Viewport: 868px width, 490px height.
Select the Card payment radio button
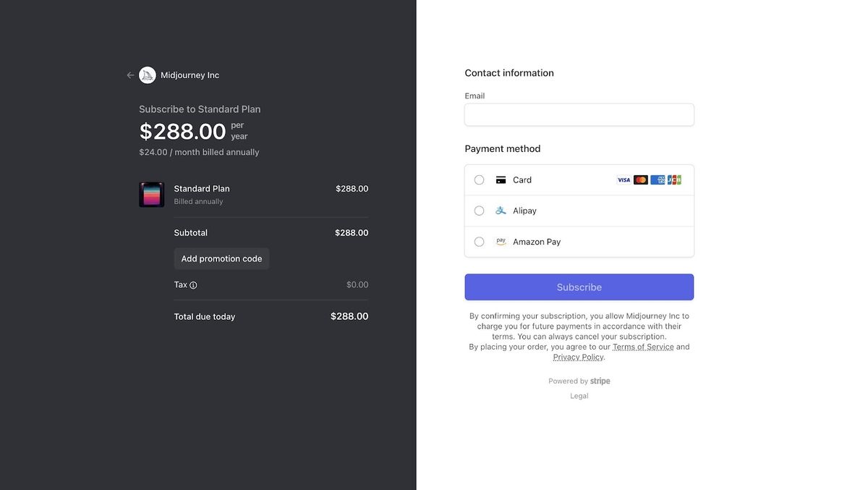(x=479, y=180)
